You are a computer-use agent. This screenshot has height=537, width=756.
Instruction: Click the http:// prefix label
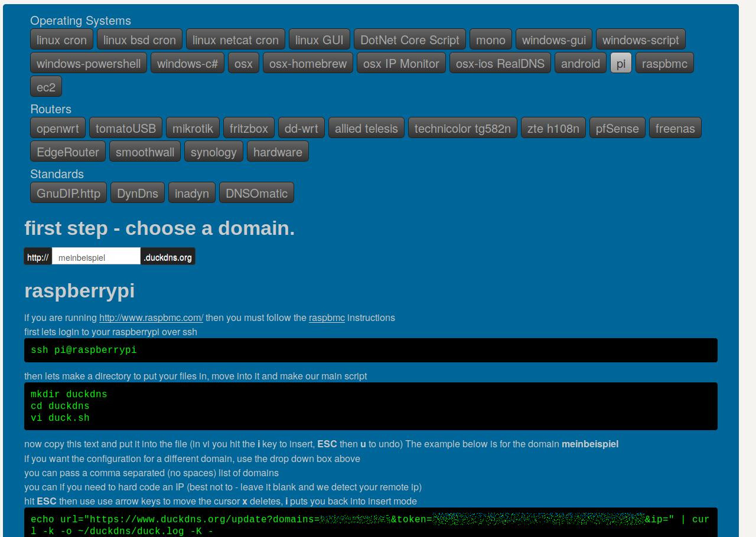pyautogui.click(x=38, y=257)
